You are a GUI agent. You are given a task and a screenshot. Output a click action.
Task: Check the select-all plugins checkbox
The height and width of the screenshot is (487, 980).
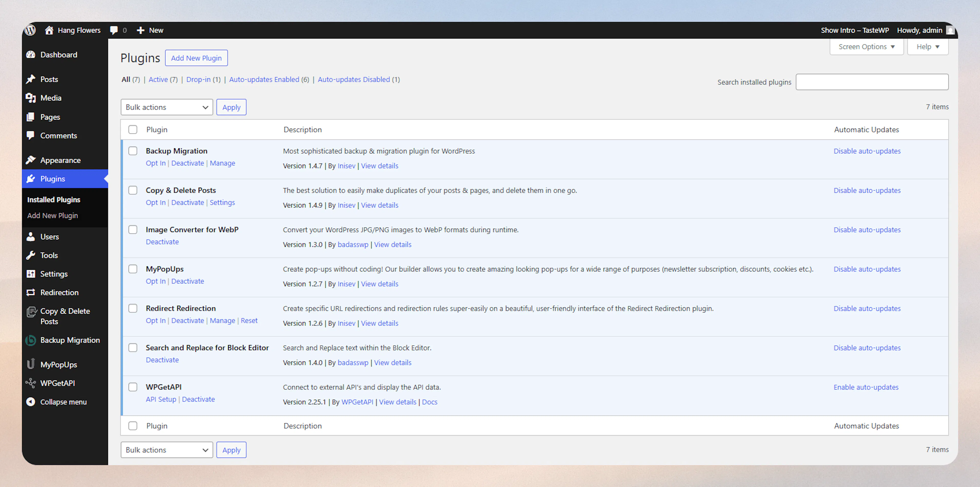133,129
